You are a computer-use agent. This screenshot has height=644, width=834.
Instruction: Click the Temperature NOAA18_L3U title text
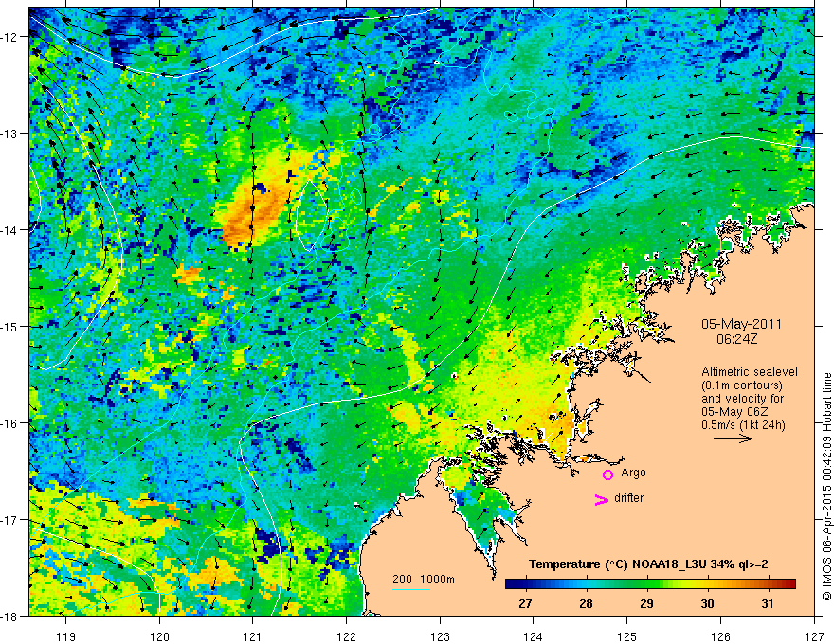648,564
